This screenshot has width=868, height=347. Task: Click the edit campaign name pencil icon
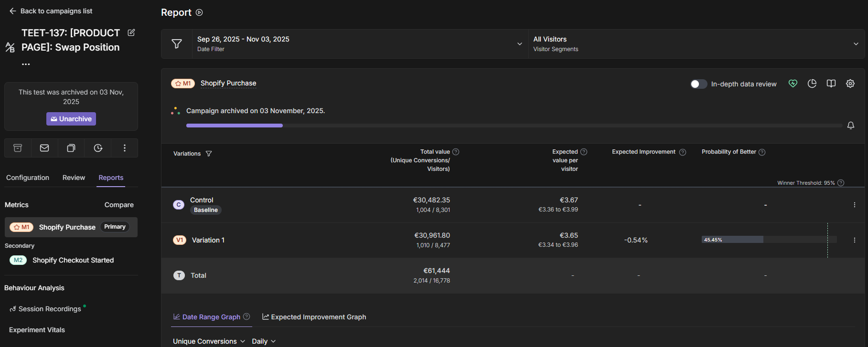131,32
